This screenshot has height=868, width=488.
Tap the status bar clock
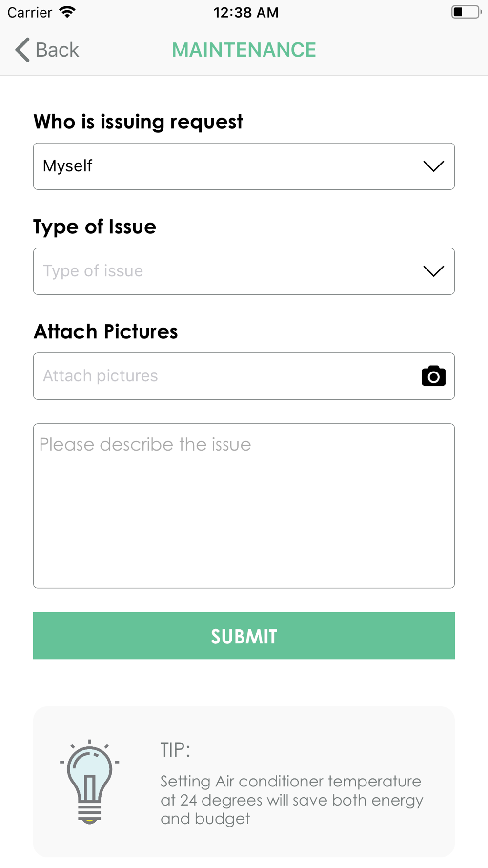tap(246, 12)
